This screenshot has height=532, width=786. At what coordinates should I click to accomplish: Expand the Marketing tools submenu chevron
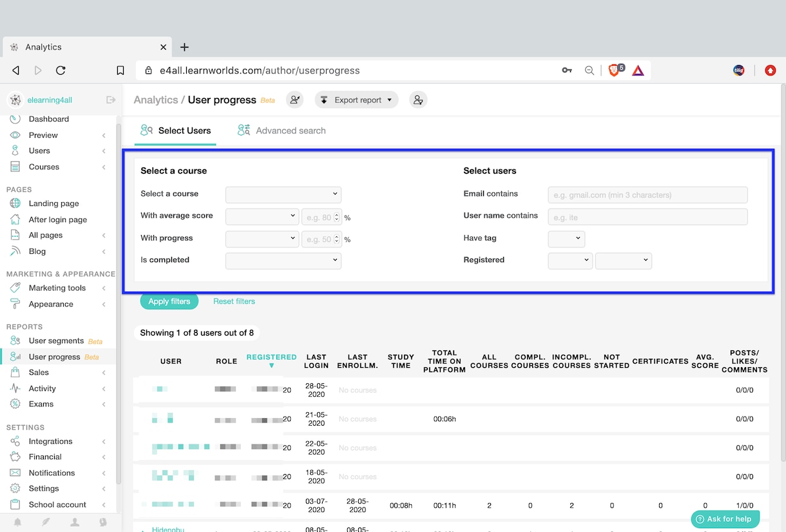104,289
